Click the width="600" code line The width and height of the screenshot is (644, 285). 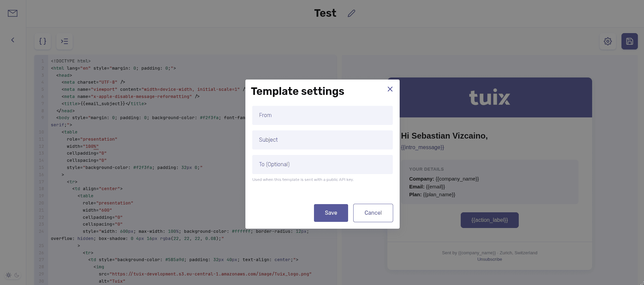pos(97,210)
